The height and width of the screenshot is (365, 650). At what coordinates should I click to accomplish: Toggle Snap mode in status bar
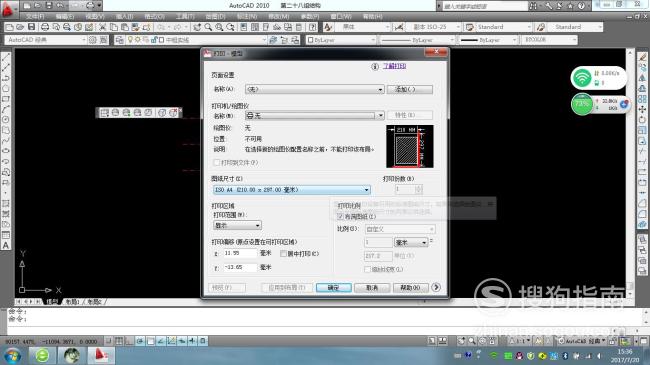[x=109, y=341]
